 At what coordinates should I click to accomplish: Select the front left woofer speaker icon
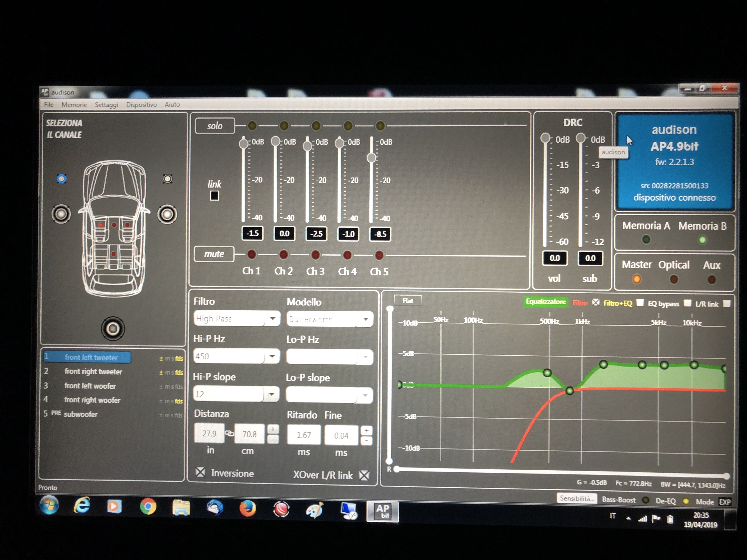(61, 214)
